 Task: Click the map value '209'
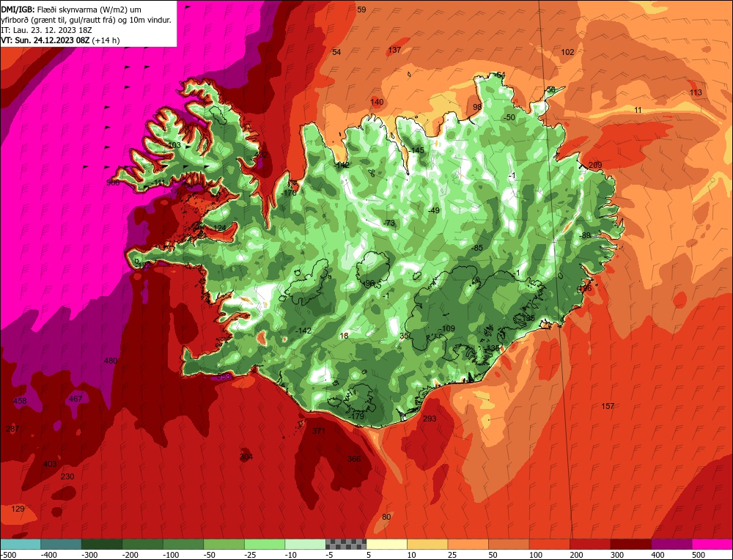(595, 165)
